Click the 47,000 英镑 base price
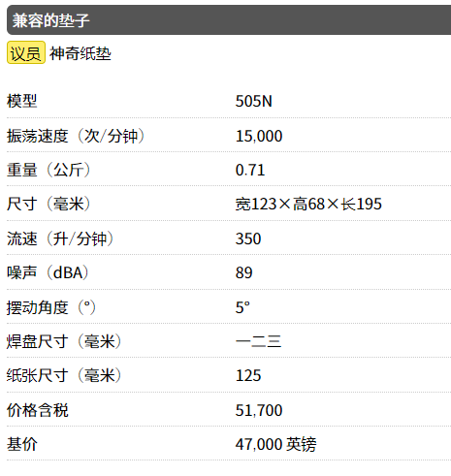451x476 pixels. click(x=276, y=444)
